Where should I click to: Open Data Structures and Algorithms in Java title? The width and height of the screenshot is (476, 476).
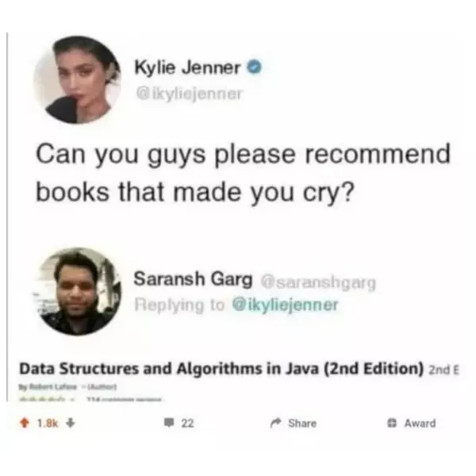tap(221, 369)
